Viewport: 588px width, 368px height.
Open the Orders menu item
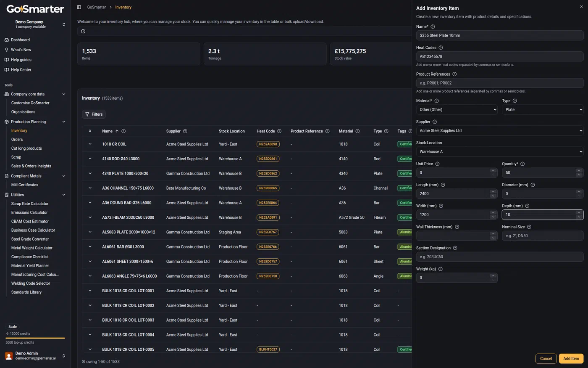point(17,139)
